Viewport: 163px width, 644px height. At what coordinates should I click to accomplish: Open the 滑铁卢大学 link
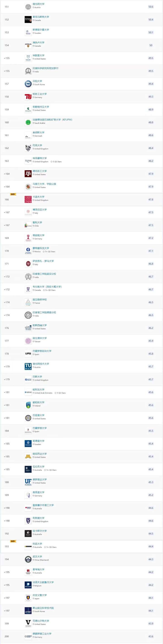point(38,43)
